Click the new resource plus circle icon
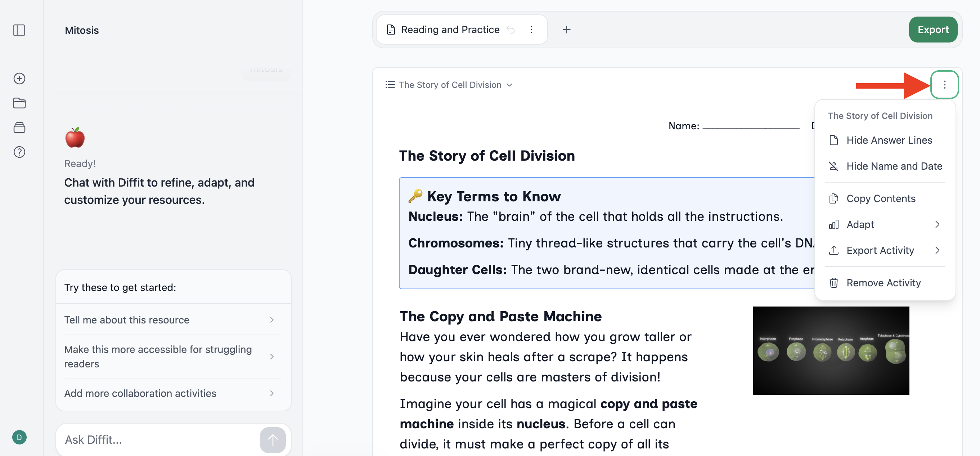The image size is (980, 456). 19,79
